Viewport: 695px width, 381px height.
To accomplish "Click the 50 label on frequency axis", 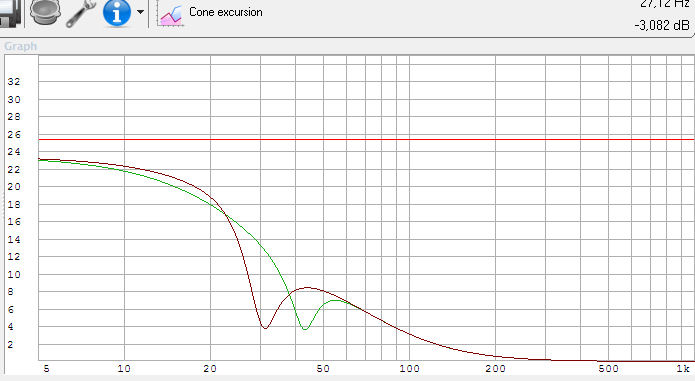I will tap(323, 369).
